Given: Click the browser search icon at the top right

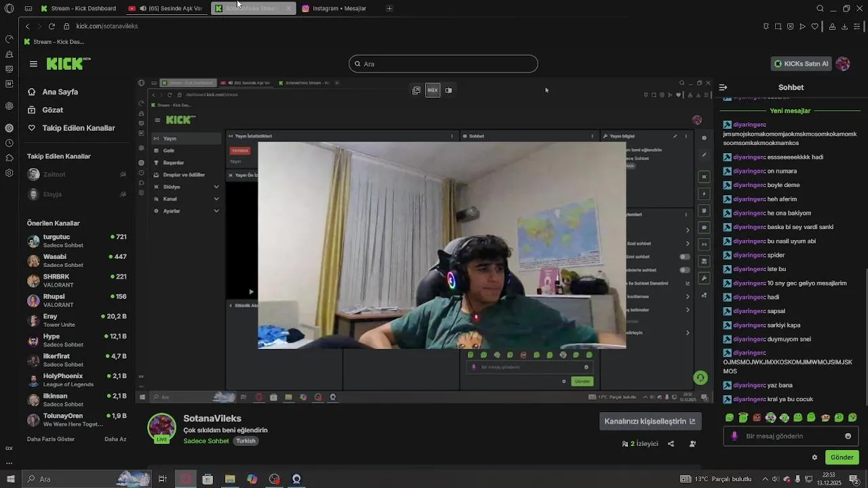Looking at the screenshot, I should [x=820, y=8].
